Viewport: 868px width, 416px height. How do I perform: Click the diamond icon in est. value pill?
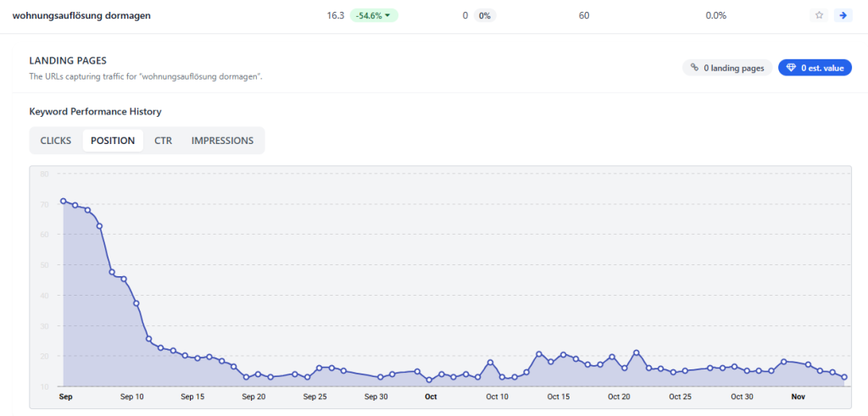[x=791, y=68]
